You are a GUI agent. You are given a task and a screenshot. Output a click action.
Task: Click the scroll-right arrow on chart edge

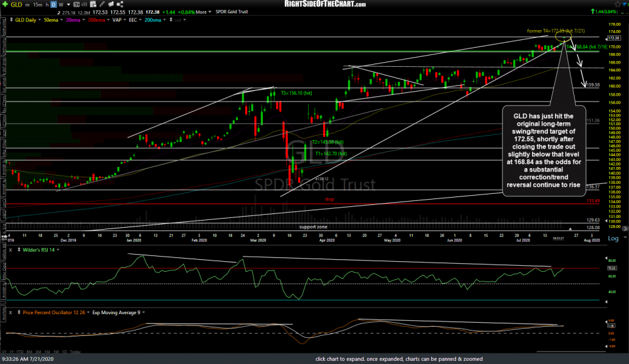[625, 228]
